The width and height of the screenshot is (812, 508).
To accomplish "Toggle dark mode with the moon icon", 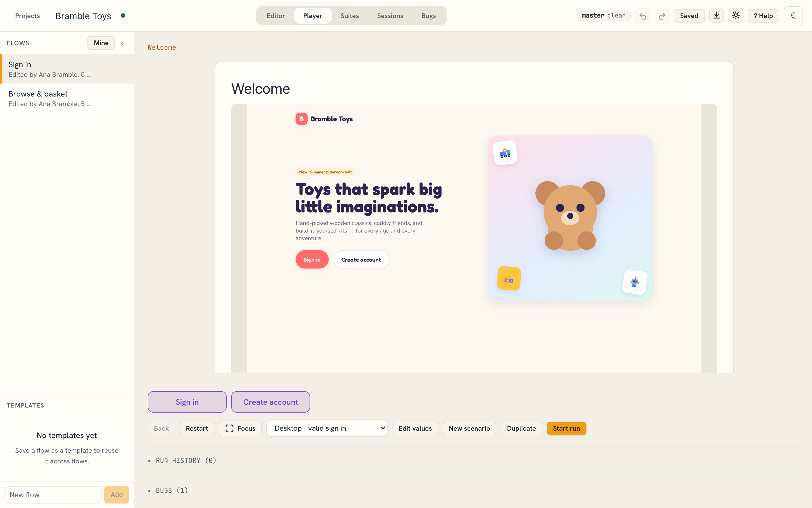I will click(793, 16).
